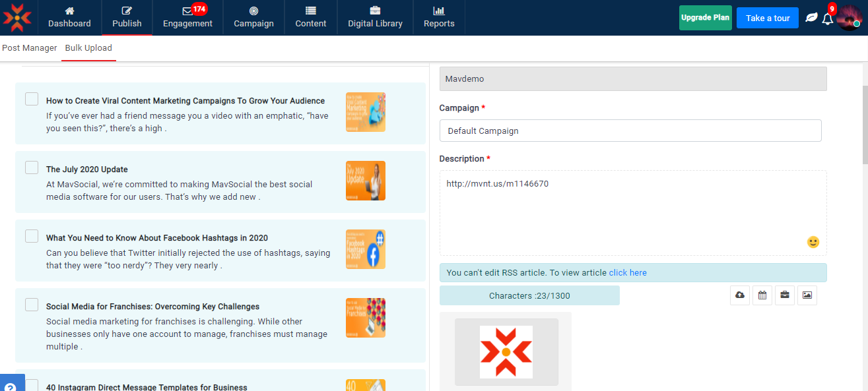Screen dimensions: 868x391
Task: Tick the Facebook Hashtags article checkbox
Action: (x=32, y=236)
